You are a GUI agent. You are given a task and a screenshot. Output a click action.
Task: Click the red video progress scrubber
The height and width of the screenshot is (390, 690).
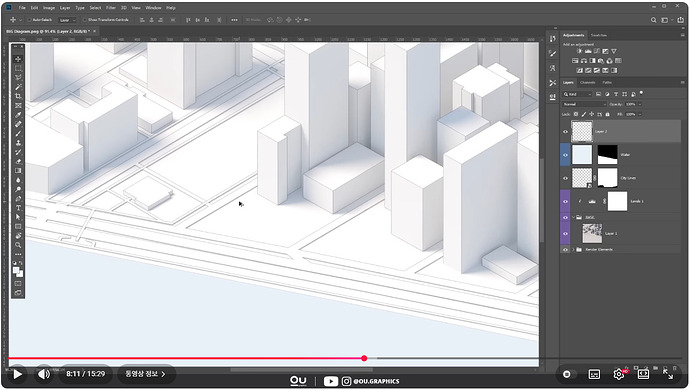coord(364,358)
